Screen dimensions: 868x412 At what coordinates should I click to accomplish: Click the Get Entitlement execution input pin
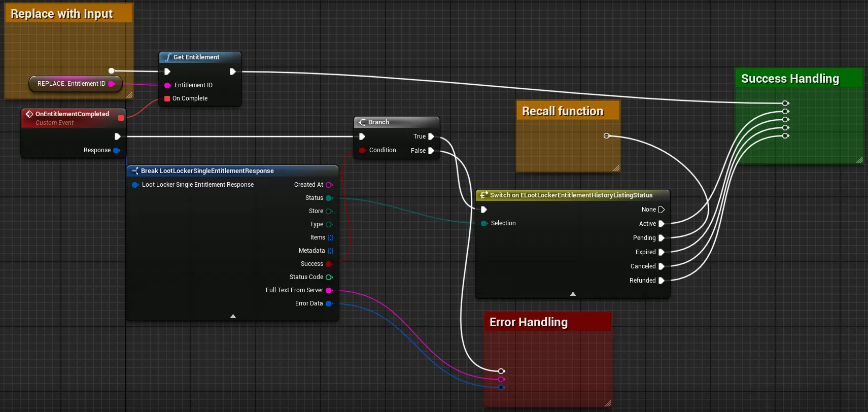[x=167, y=72]
